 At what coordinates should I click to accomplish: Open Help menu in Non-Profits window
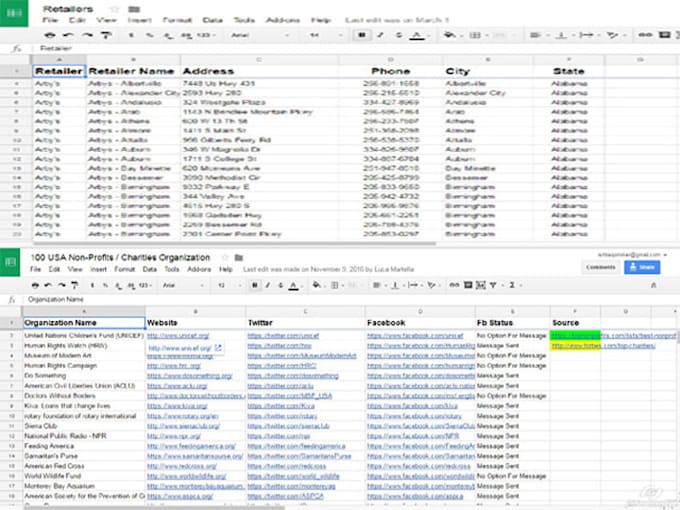pos(226,269)
